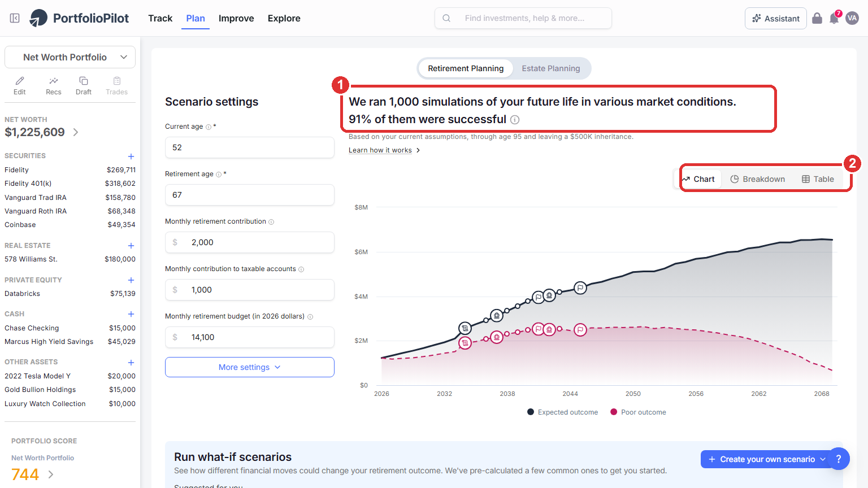
Task: Add a Real Estate asset plus
Action: tap(131, 246)
